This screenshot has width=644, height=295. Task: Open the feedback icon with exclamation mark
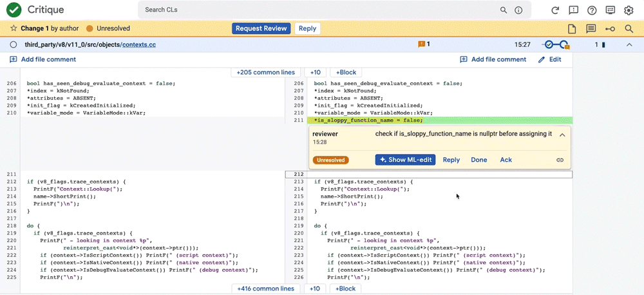click(573, 10)
